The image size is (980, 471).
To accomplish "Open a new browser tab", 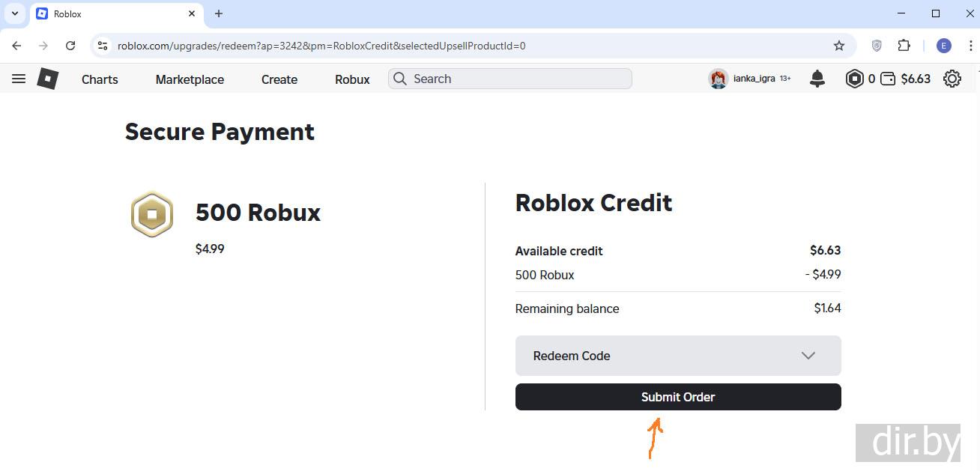I will pyautogui.click(x=219, y=13).
